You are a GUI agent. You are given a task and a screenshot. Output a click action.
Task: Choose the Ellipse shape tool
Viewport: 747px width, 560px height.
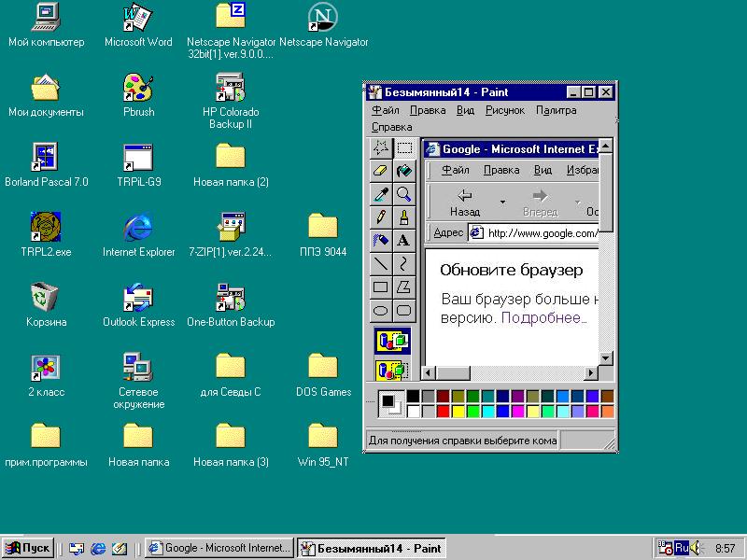[381, 311]
